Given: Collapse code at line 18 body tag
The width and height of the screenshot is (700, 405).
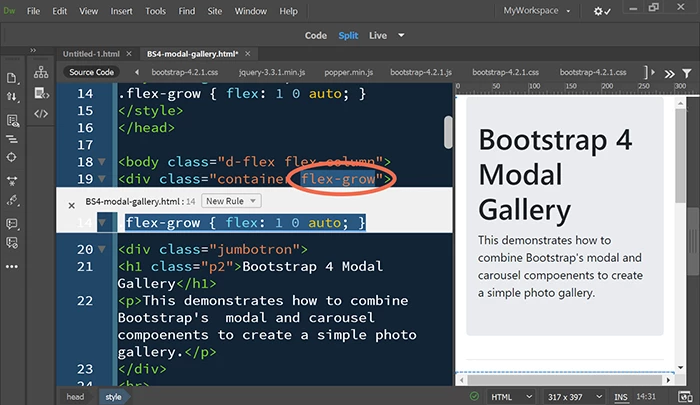Looking at the screenshot, I should click(x=102, y=162).
